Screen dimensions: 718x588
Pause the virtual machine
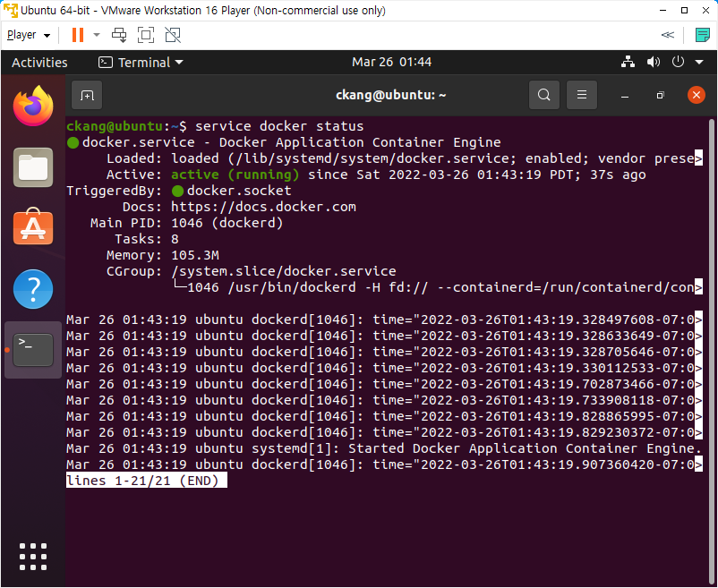click(78, 35)
